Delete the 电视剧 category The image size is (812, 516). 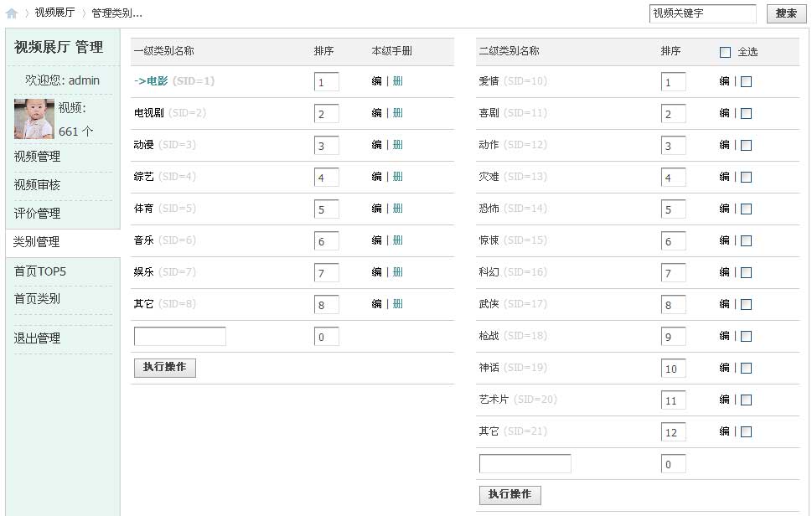tap(398, 113)
